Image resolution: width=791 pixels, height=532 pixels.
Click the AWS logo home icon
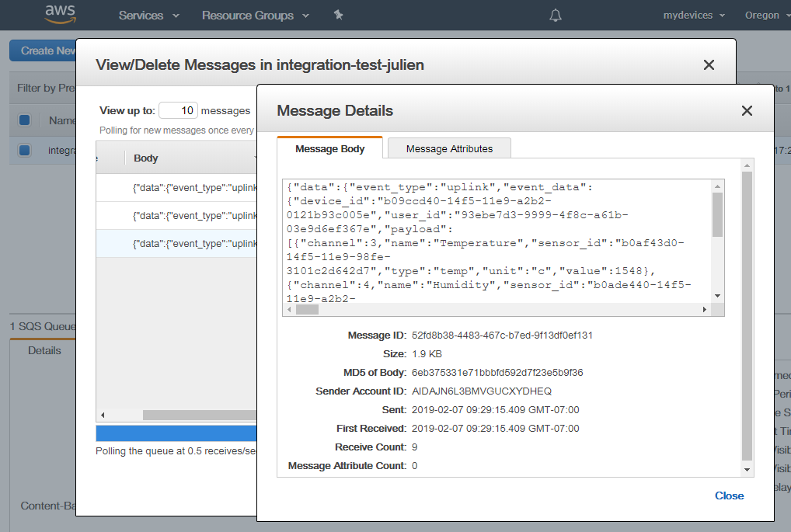click(60, 15)
